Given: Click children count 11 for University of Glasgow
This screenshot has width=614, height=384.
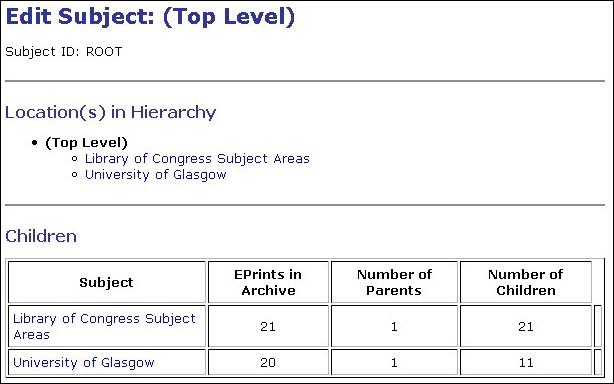Looking at the screenshot, I should (526, 362).
